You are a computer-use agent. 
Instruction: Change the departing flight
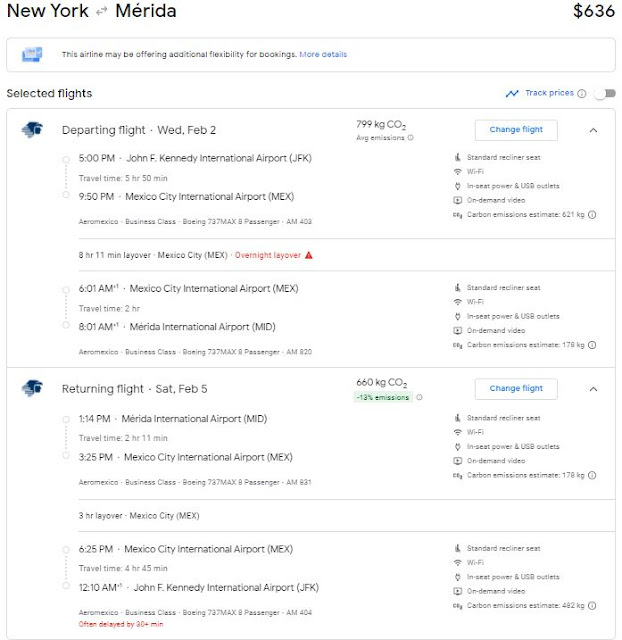(516, 130)
